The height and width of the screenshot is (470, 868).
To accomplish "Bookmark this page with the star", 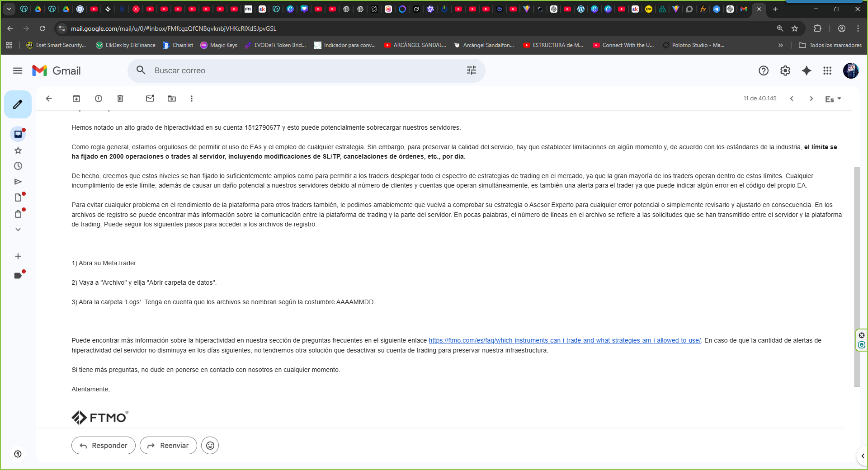I will click(795, 28).
